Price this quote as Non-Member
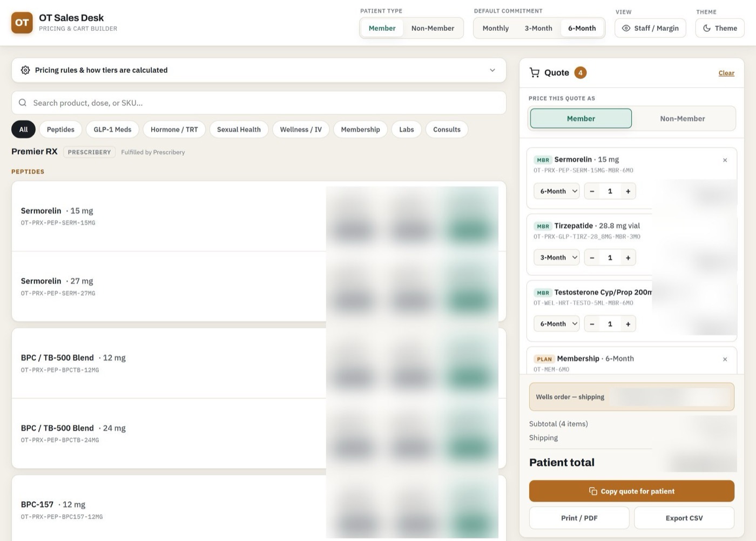Image resolution: width=756 pixels, height=541 pixels. pyautogui.click(x=682, y=118)
